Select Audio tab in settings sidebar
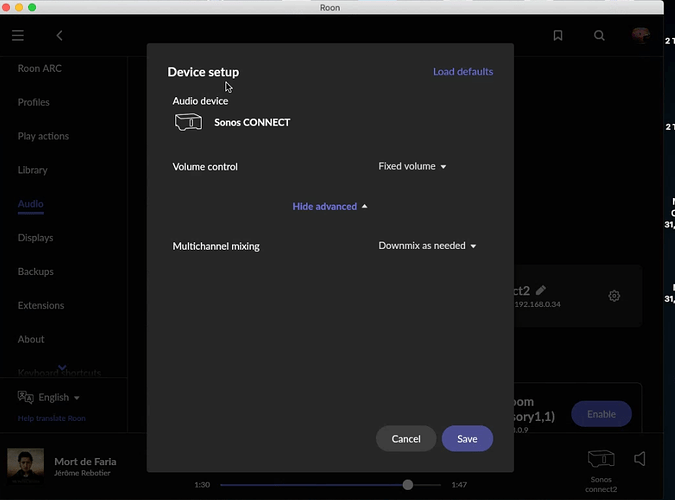This screenshot has width=675, height=500. [31, 204]
